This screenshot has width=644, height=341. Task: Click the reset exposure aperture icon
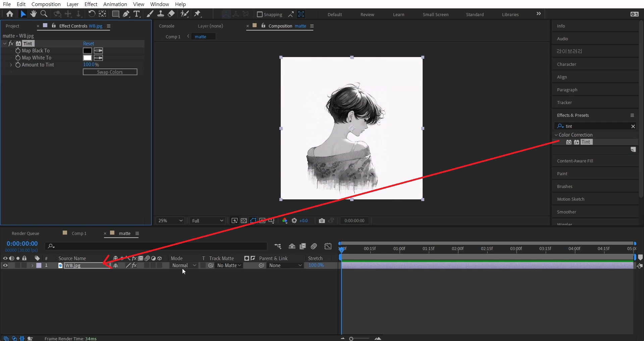pyautogui.click(x=294, y=221)
